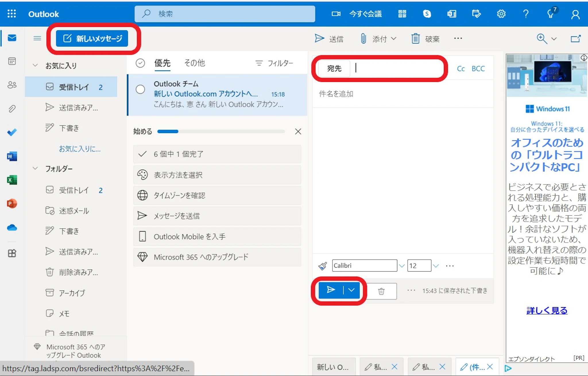Open the Word app from sidebar
The height and width of the screenshot is (376, 588).
(12, 156)
